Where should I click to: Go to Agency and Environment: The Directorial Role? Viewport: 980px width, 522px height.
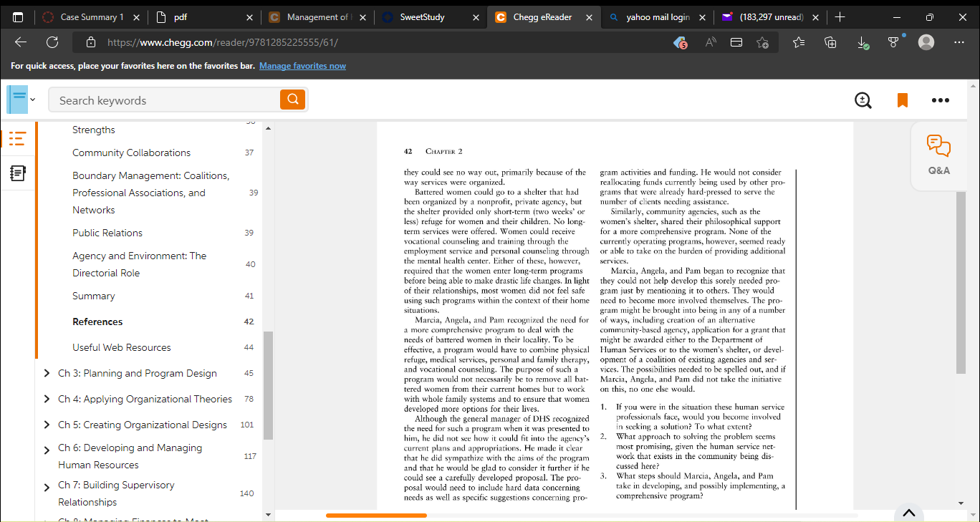[x=139, y=264]
